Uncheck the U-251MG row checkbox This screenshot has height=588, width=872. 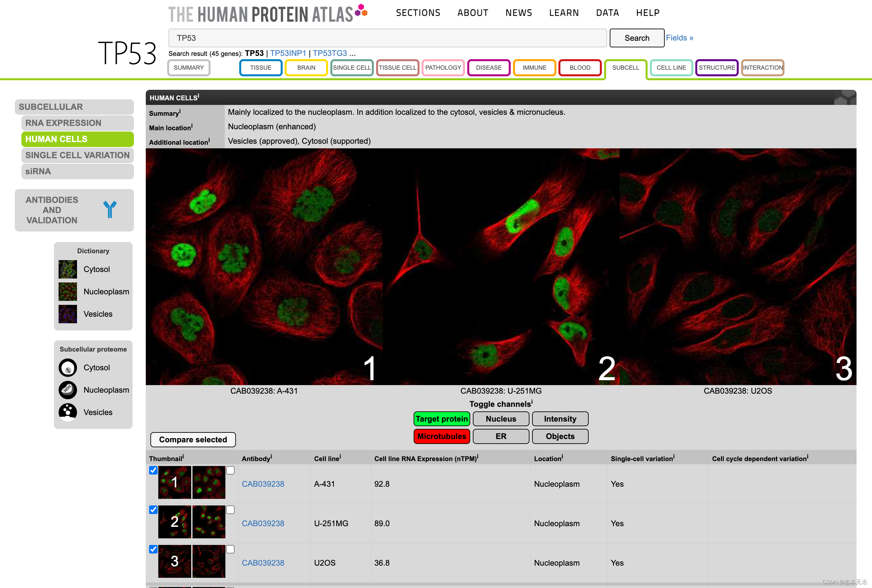tap(153, 510)
